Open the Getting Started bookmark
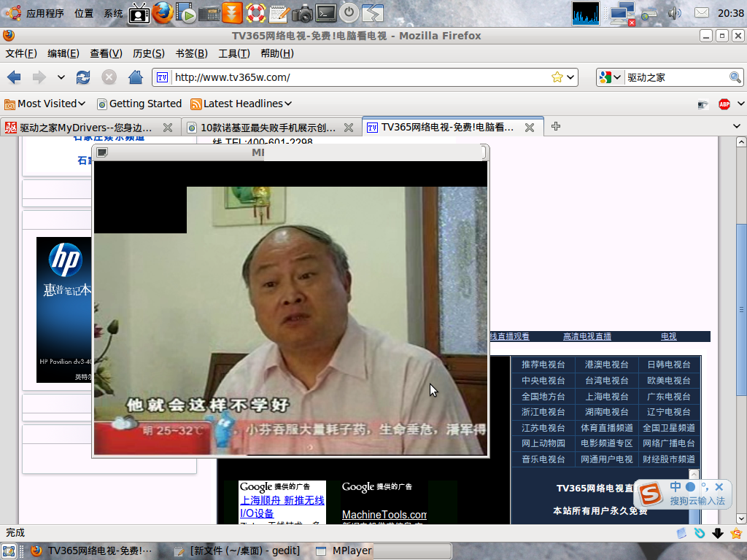Image resolution: width=747 pixels, height=560 pixels. pos(139,104)
